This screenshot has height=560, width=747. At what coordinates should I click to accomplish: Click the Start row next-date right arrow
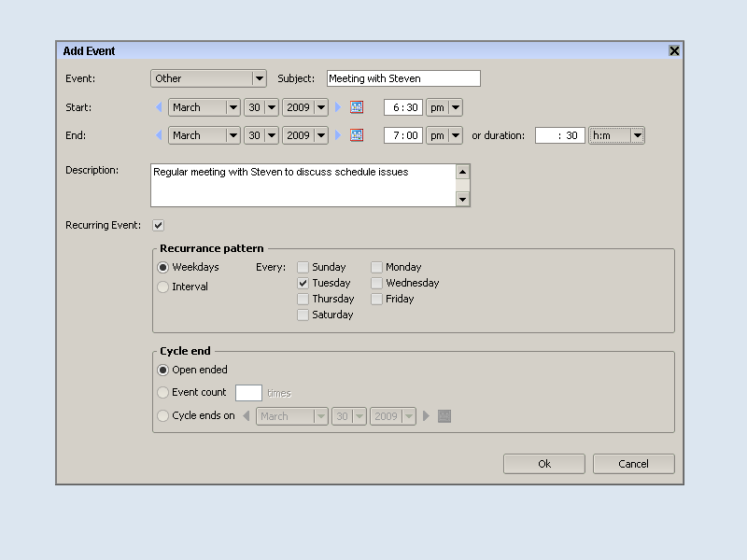tap(338, 107)
